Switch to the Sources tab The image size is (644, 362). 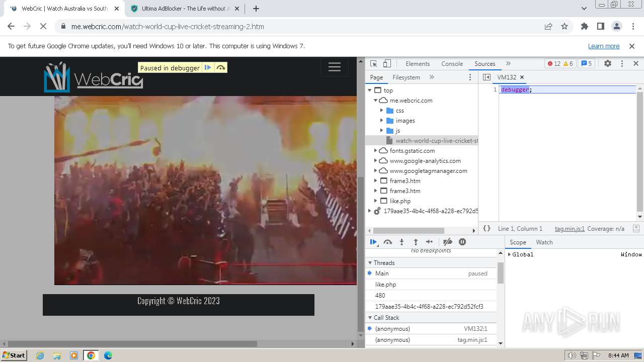[485, 64]
